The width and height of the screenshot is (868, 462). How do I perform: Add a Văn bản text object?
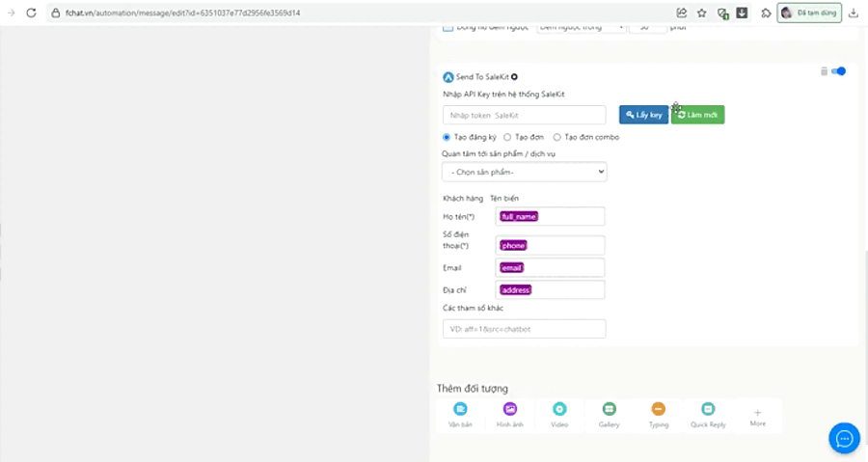click(x=460, y=415)
